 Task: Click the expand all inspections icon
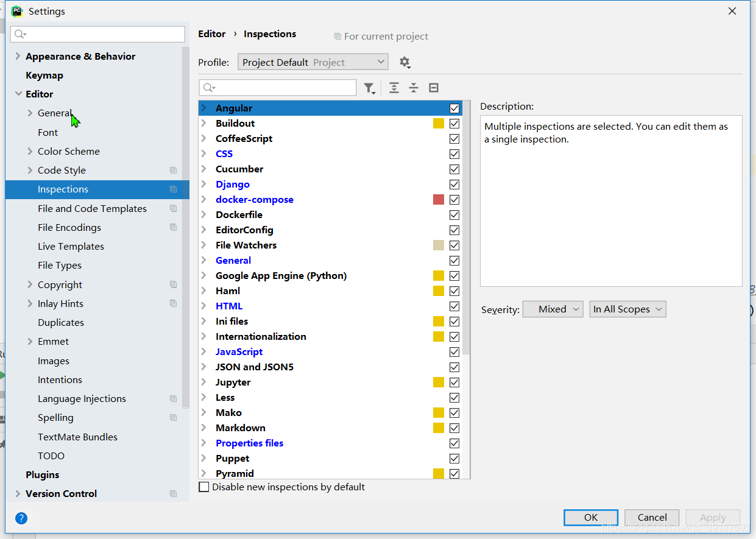click(x=394, y=88)
